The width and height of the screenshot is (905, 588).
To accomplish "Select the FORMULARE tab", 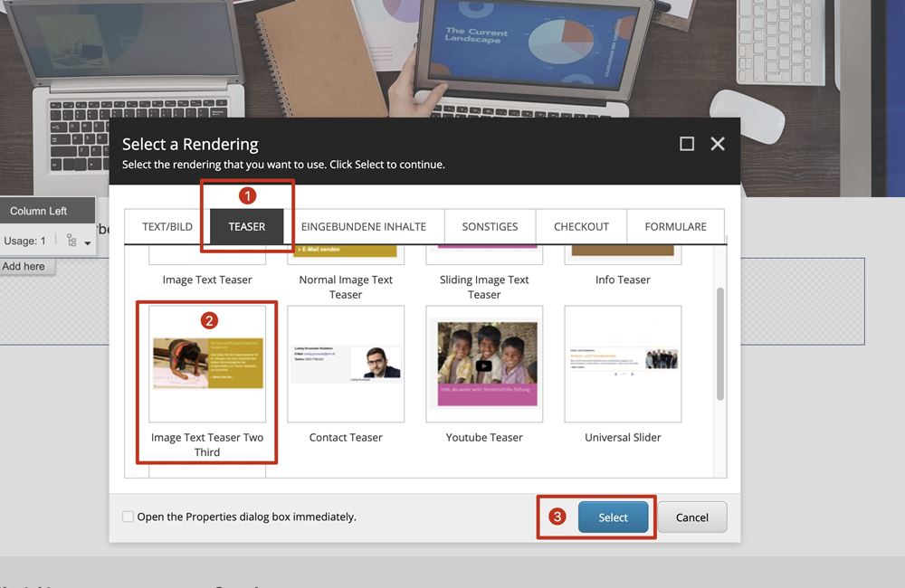I will [675, 226].
